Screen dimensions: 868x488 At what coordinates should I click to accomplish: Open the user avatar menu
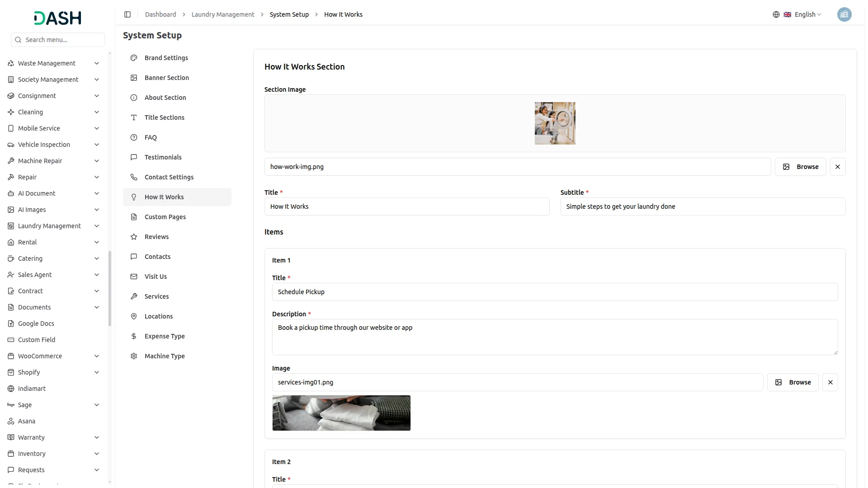click(844, 14)
